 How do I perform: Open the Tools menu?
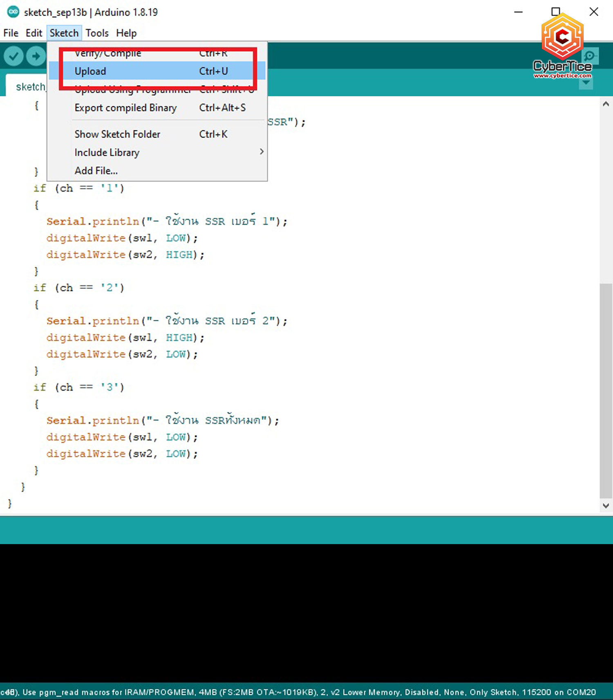(x=97, y=33)
